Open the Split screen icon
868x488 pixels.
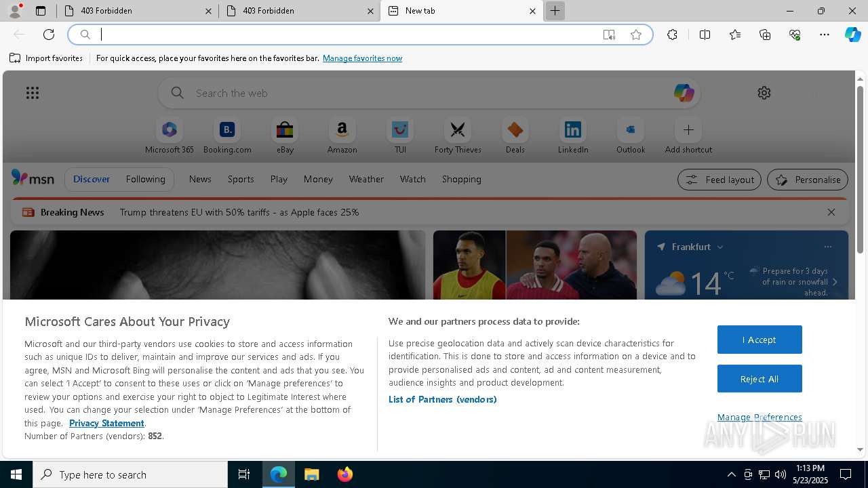point(705,35)
